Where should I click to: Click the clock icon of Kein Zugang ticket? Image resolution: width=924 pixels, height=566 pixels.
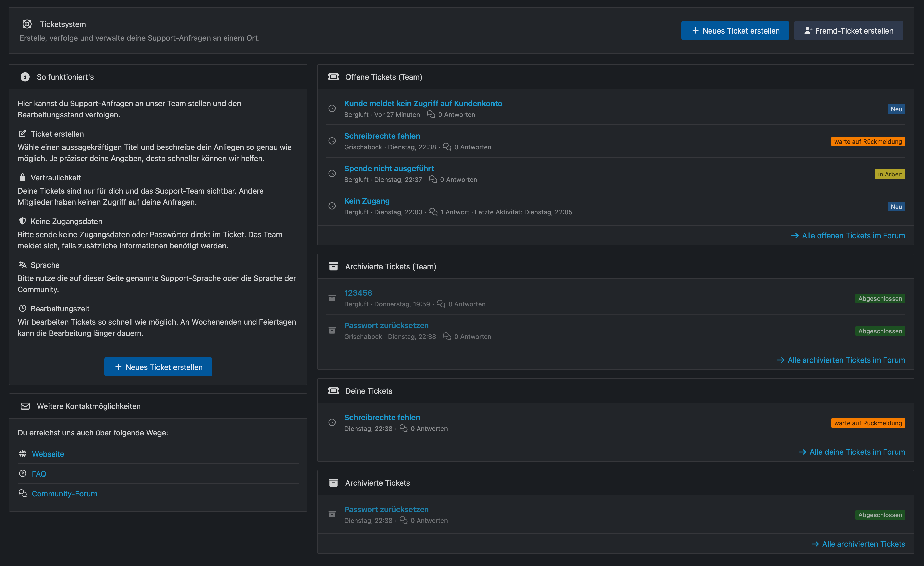332,206
